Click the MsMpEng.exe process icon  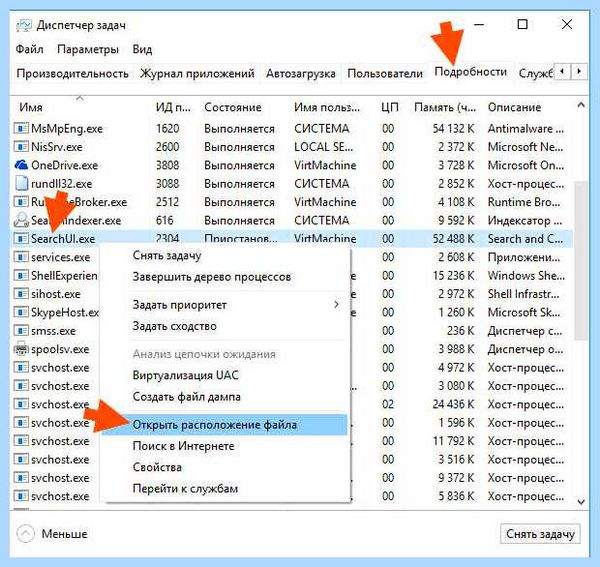pyautogui.click(x=21, y=128)
